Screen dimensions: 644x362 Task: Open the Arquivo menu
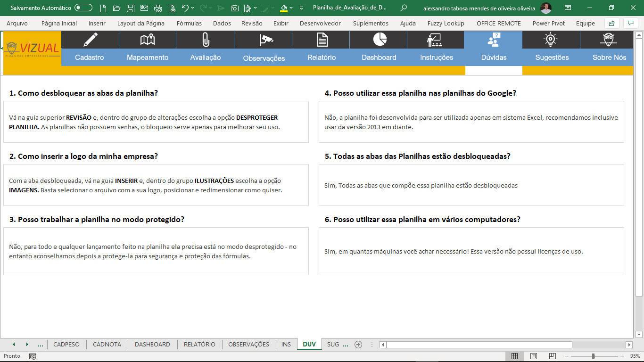coord(17,23)
